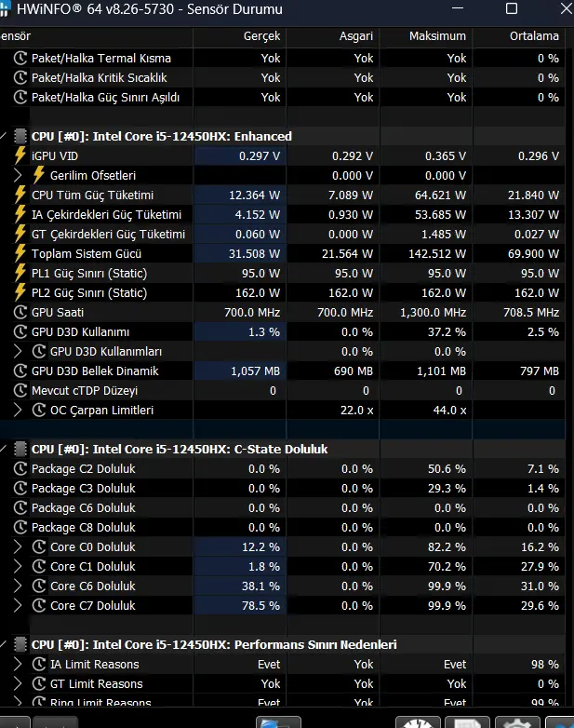The height and width of the screenshot is (728, 574).
Task: Click clock icon beside IA Limit Reasons
Action: (39, 664)
